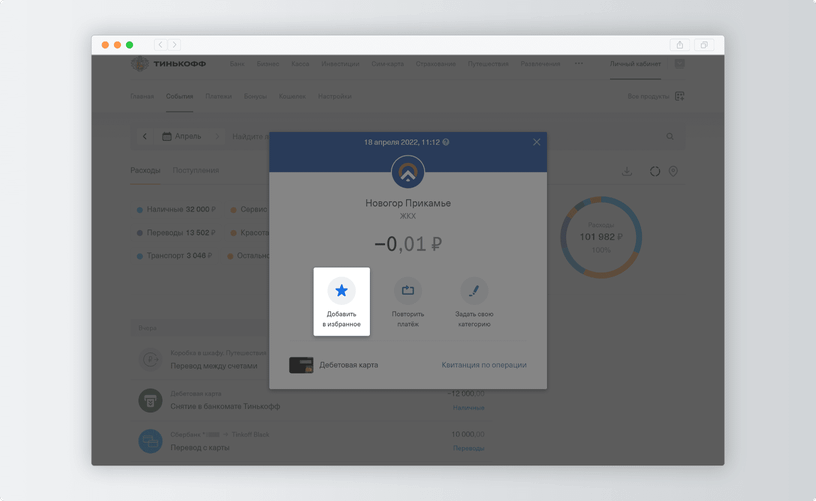The image size is (816, 501).
Task: Select Наличные 32 000 ₽ category
Action: [x=176, y=209]
